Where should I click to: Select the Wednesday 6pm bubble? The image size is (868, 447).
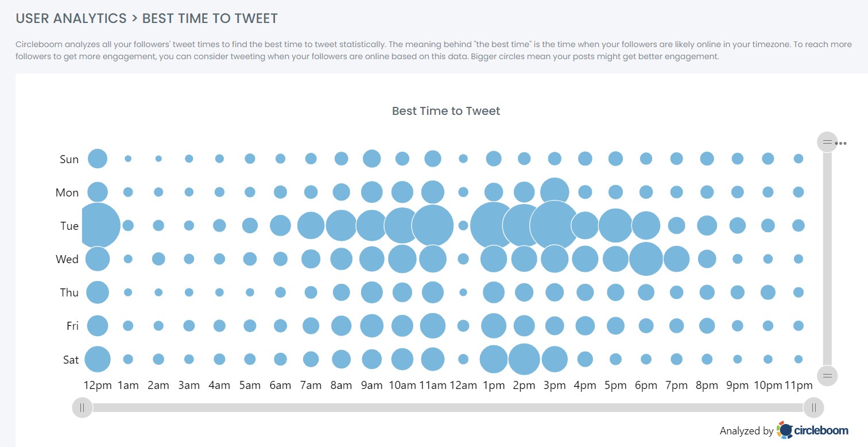646,259
